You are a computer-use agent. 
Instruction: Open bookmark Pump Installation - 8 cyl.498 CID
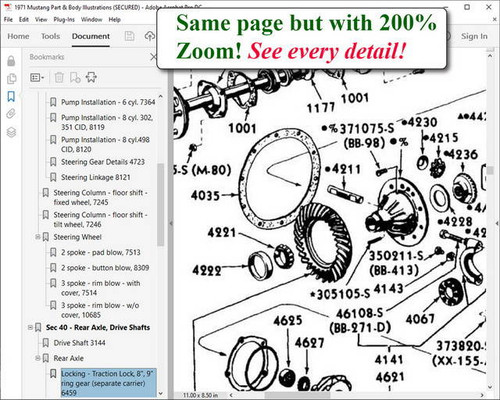(105, 144)
